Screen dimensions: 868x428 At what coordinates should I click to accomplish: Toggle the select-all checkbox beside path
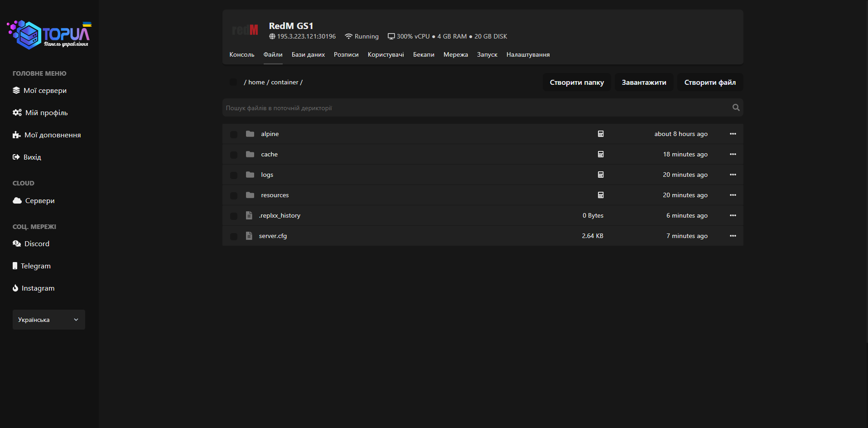click(x=233, y=82)
